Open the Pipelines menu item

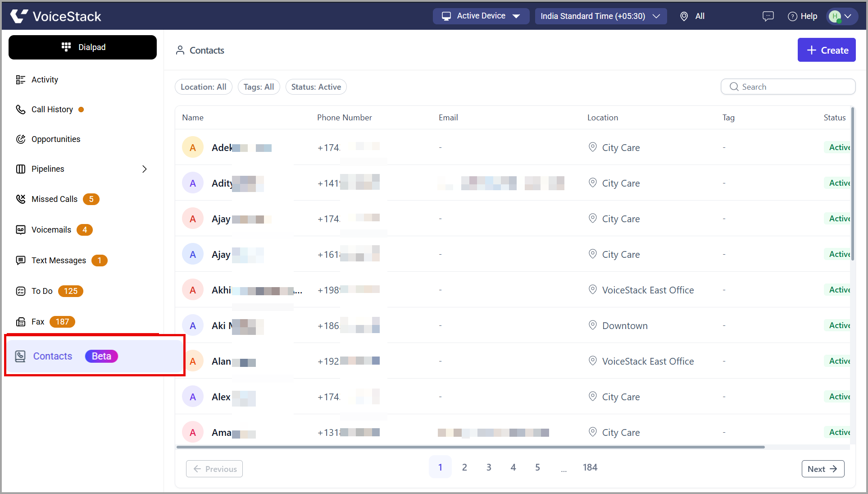[x=48, y=169]
